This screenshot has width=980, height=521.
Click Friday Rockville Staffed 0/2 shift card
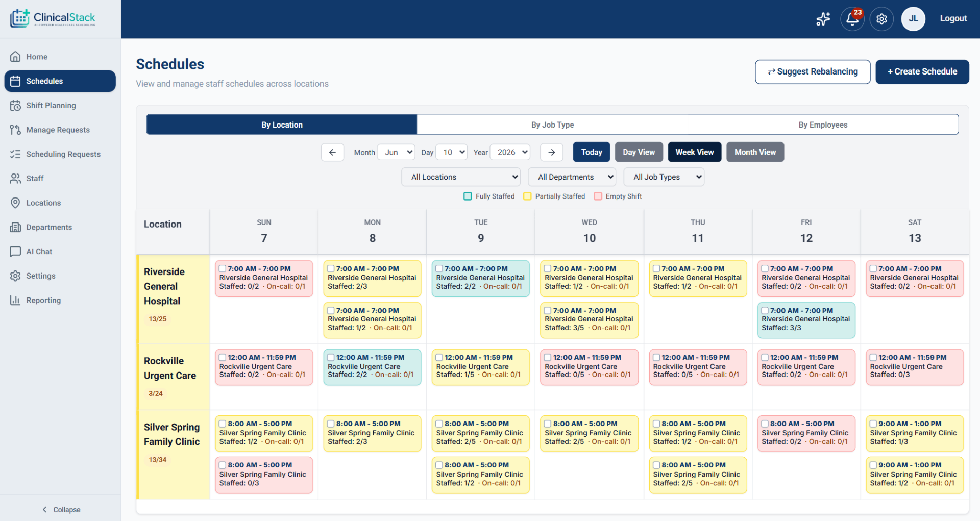[x=806, y=367]
